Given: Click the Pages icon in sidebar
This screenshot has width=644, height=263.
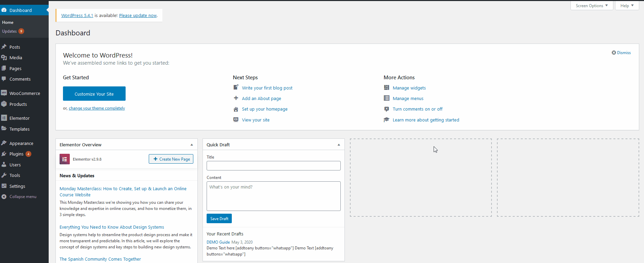Looking at the screenshot, I should pos(4,68).
